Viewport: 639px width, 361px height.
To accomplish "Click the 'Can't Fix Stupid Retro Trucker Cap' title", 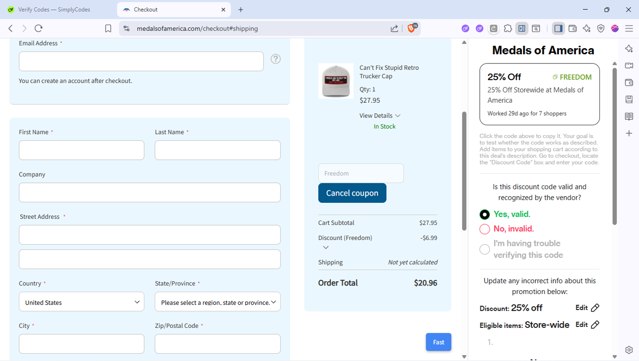I will click(x=389, y=72).
